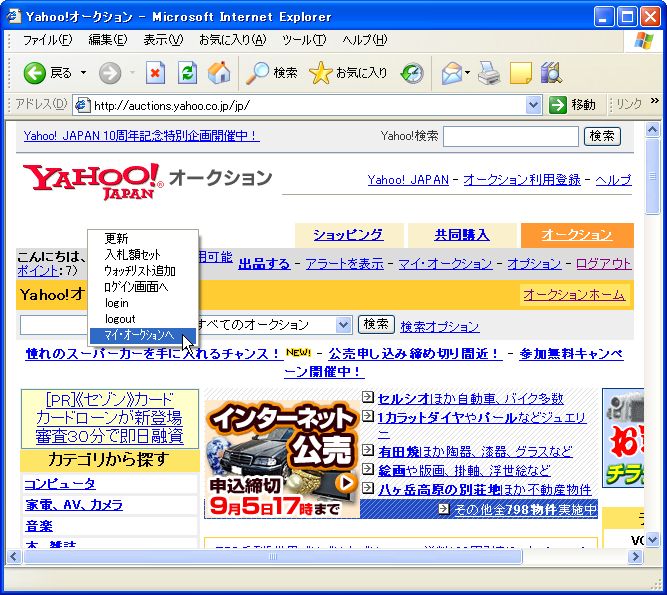Switch to the ショッピング tab
This screenshot has width=667, height=595.
tap(348, 235)
